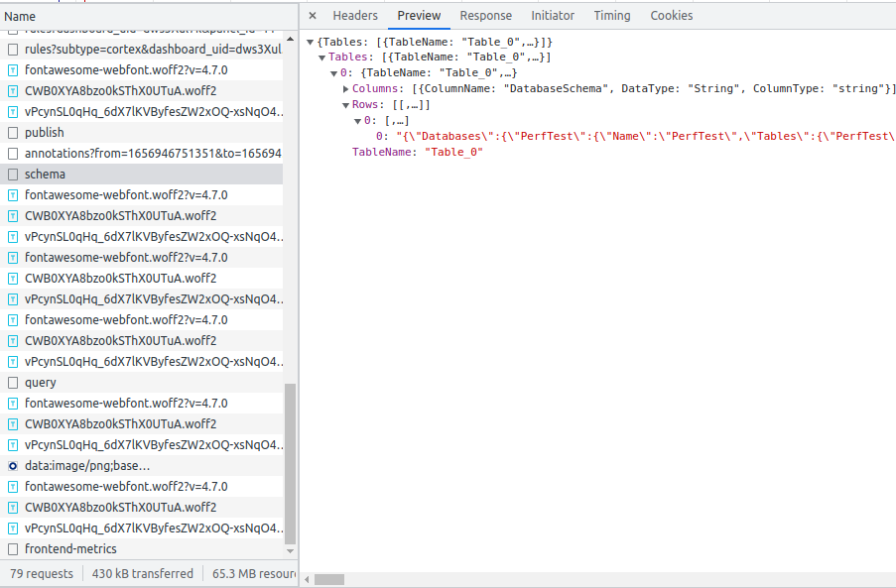Click the image icon for the data:image/png request

click(12, 465)
